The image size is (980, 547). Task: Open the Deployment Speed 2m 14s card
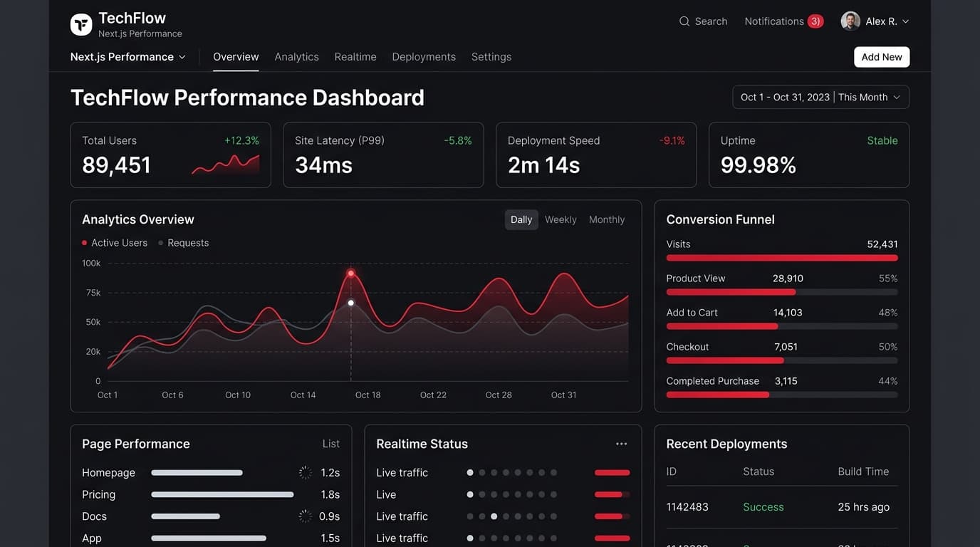(x=596, y=155)
